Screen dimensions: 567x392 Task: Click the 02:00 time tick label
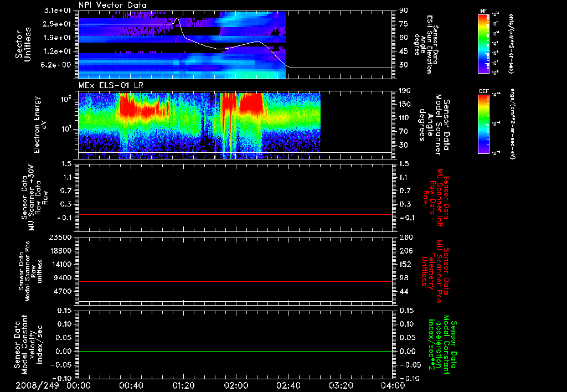click(x=236, y=385)
